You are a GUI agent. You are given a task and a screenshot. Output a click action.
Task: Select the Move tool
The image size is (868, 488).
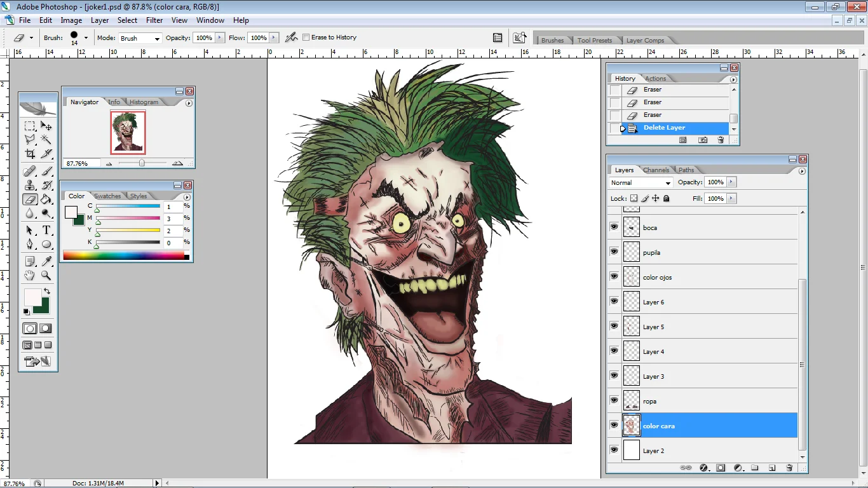pyautogui.click(x=46, y=126)
